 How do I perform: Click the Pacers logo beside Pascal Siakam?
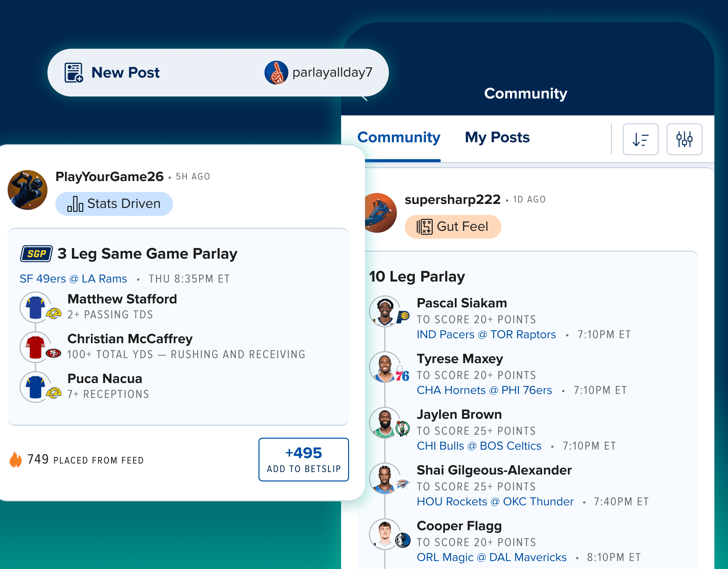[x=403, y=317]
